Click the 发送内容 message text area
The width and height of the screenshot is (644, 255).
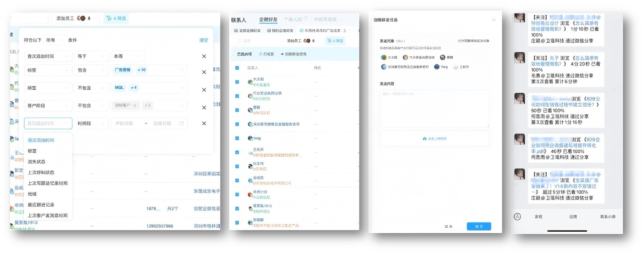click(x=435, y=109)
